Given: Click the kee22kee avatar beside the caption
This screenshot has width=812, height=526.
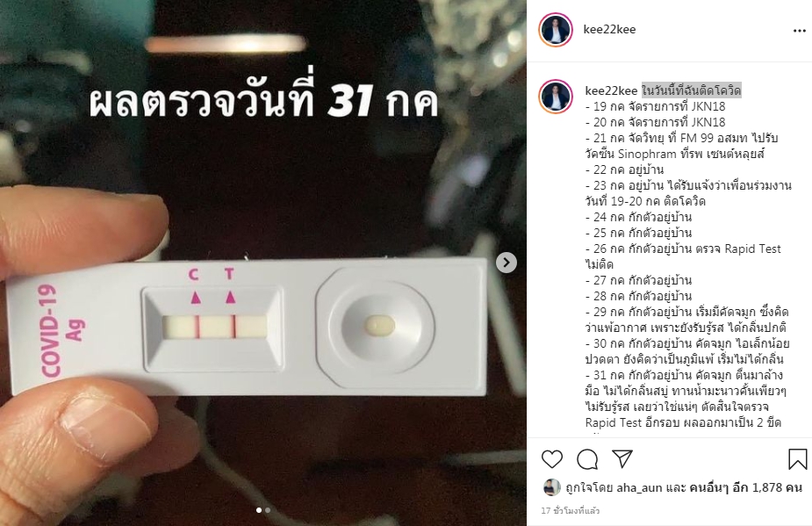Looking at the screenshot, I should tap(556, 97).
